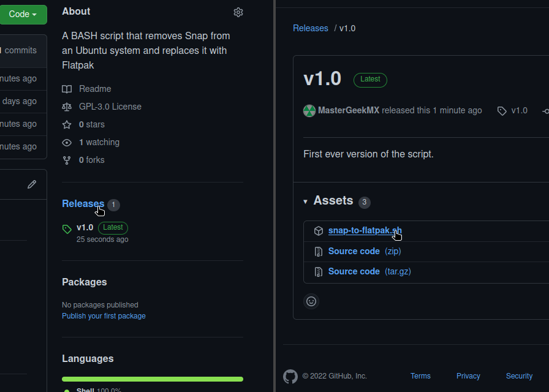Open the Releases heading in sidebar

[83, 204]
